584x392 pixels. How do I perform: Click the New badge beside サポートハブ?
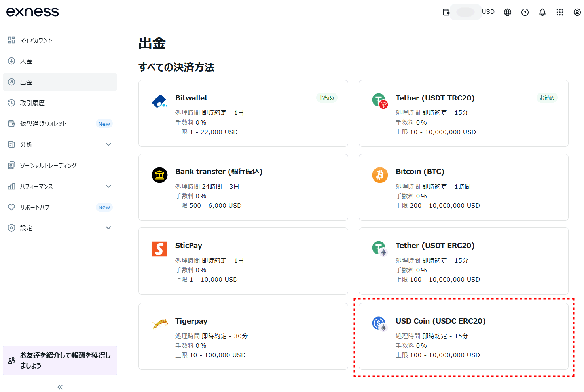[x=104, y=207]
